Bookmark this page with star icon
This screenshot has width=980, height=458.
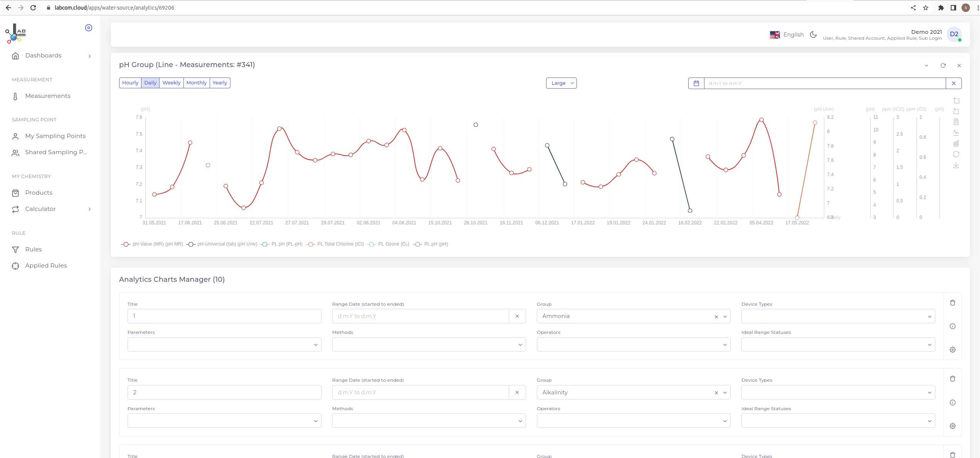926,8
